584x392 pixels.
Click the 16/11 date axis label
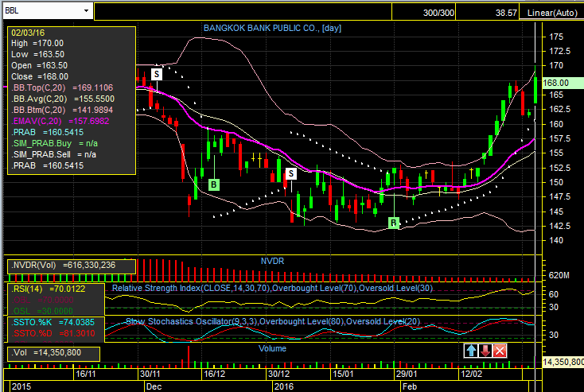click(x=86, y=374)
